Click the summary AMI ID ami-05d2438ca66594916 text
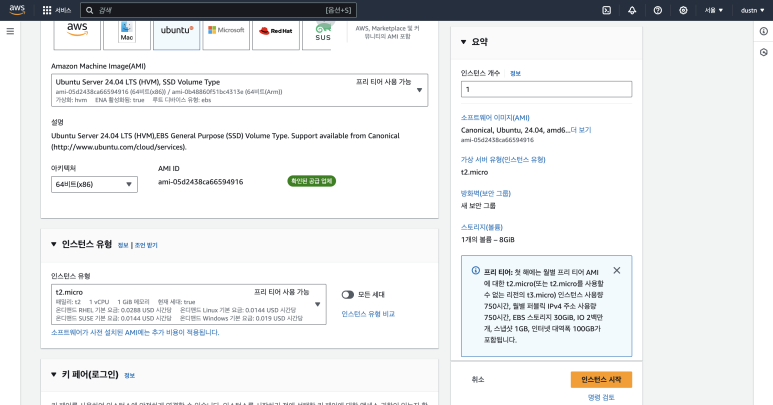This screenshot has width=773, height=405. (497, 140)
